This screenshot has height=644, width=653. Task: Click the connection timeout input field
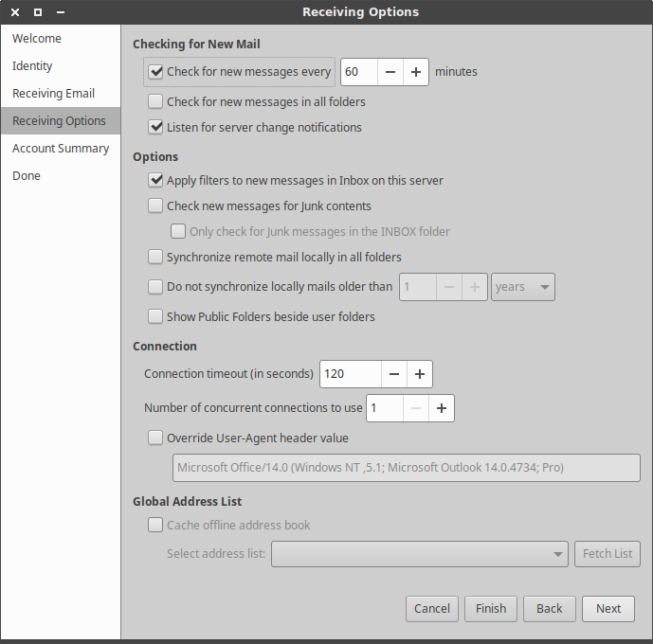coord(351,374)
